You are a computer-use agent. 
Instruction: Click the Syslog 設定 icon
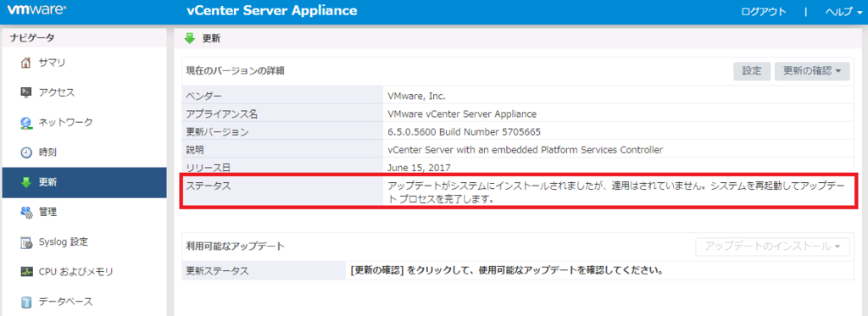click(x=26, y=241)
